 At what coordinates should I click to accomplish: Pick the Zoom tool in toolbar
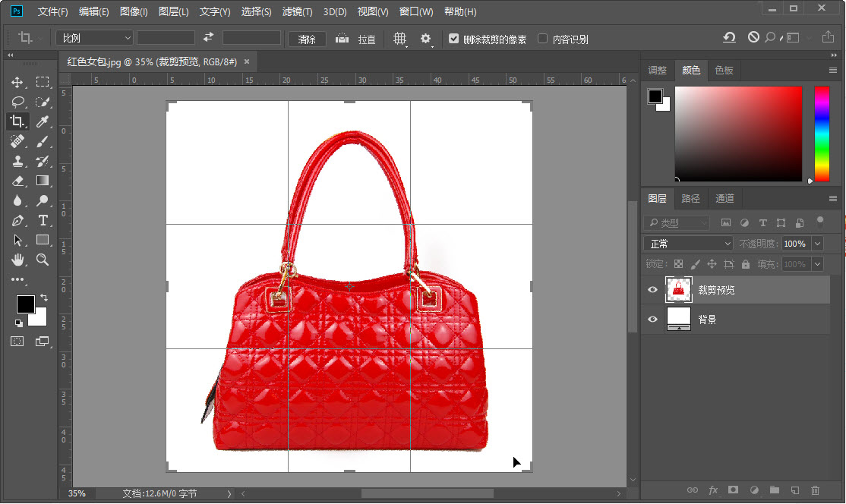point(42,260)
